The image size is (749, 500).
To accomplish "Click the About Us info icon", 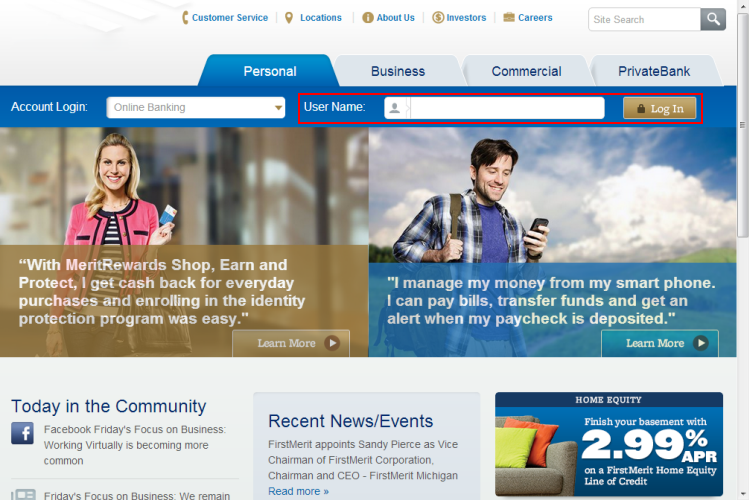I will (368, 18).
